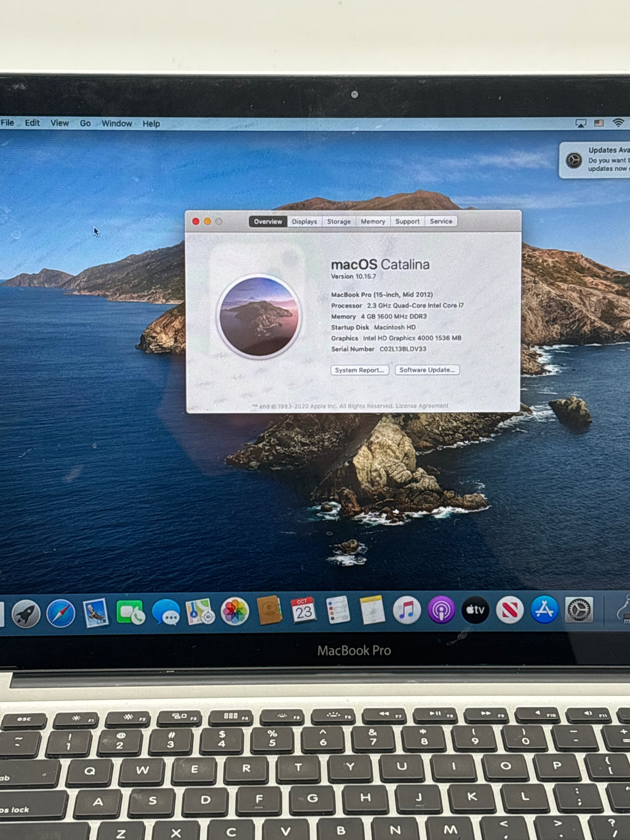Open the Go menu
The height and width of the screenshot is (840, 630).
(x=86, y=123)
